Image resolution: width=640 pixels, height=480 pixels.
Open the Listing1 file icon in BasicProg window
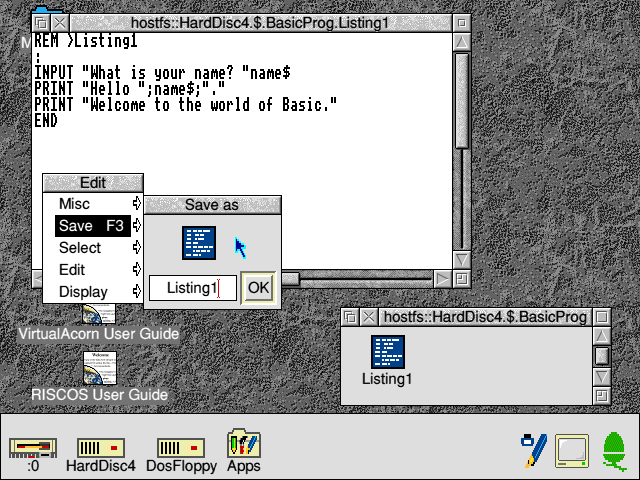[388, 352]
